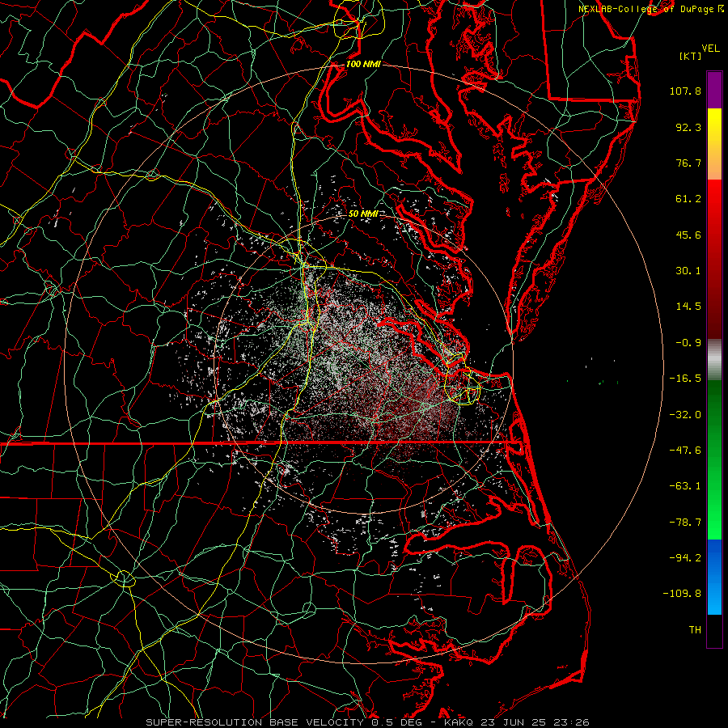The height and width of the screenshot is (728, 728).
Task: Click the -47.6 velocity scale value
Action: point(685,451)
